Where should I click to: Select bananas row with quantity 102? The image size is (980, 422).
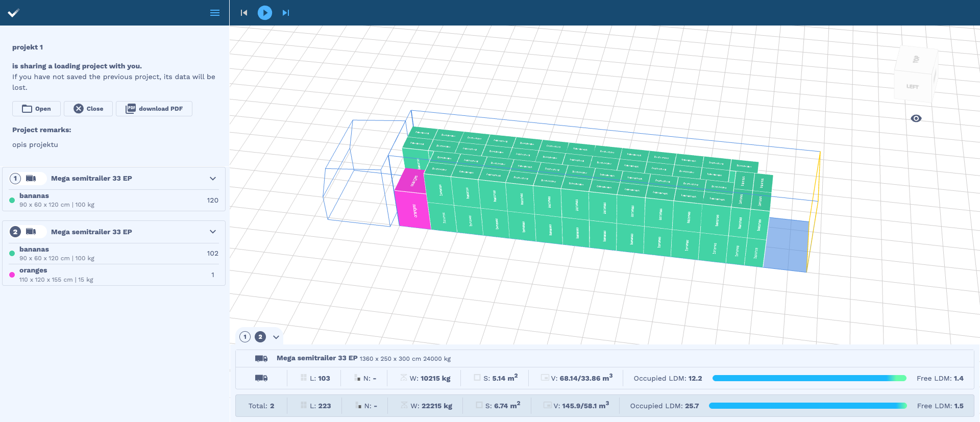coord(114,254)
